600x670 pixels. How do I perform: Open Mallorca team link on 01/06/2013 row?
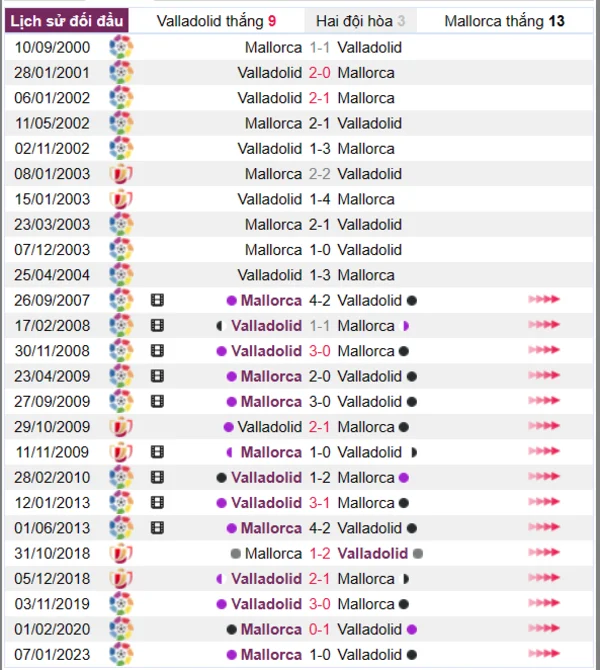(271, 528)
